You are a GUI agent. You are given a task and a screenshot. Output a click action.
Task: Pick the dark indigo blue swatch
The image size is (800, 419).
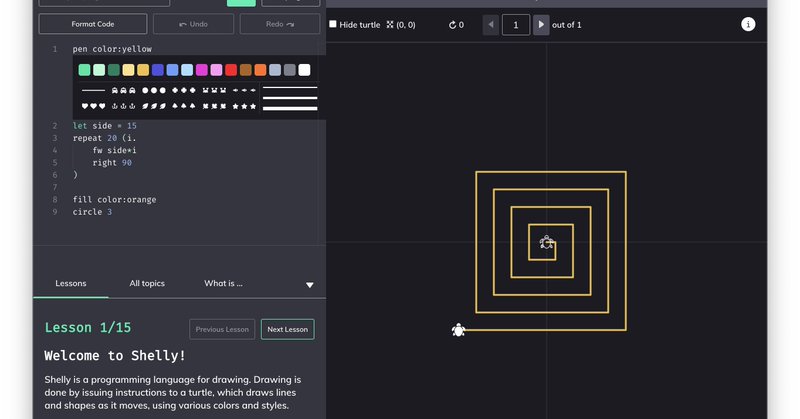click(158, 70)
